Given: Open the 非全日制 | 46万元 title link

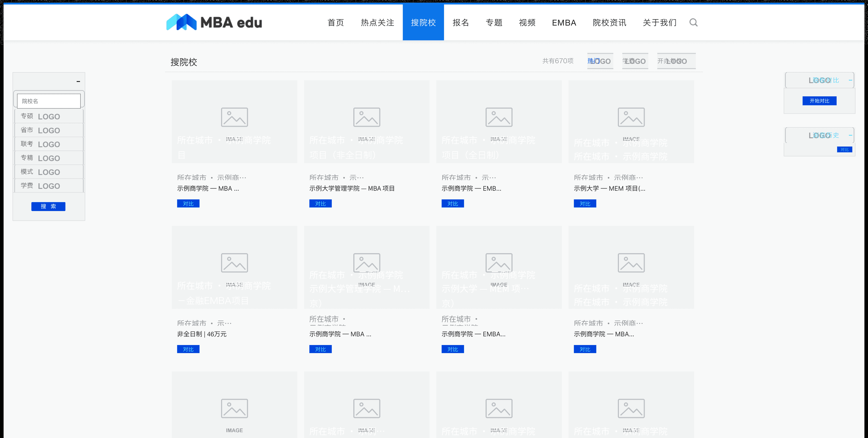Looking at the screenshot, I should pyautogui.click(x=202, y=334).
